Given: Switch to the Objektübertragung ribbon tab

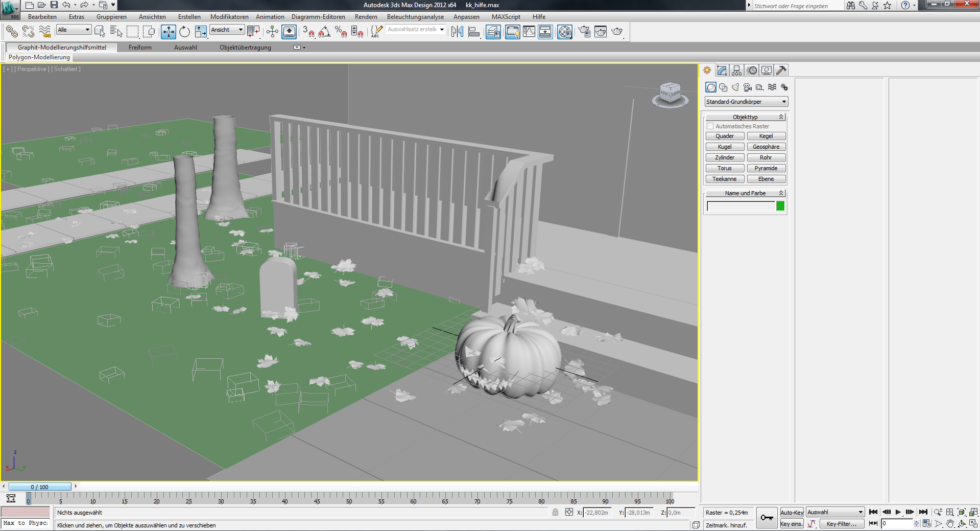Looking at the screenshot, I should click(x=245, y=48).
